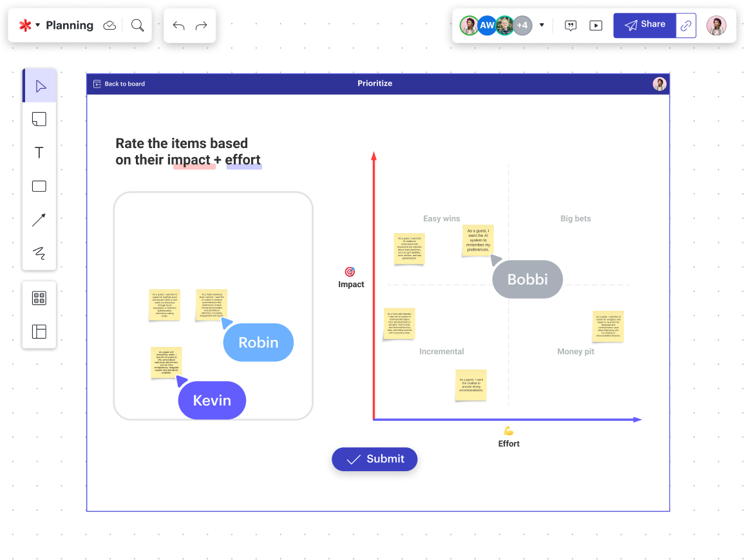Open the grid templates panel
Screen dimensions: 747x560
[39, 298]
